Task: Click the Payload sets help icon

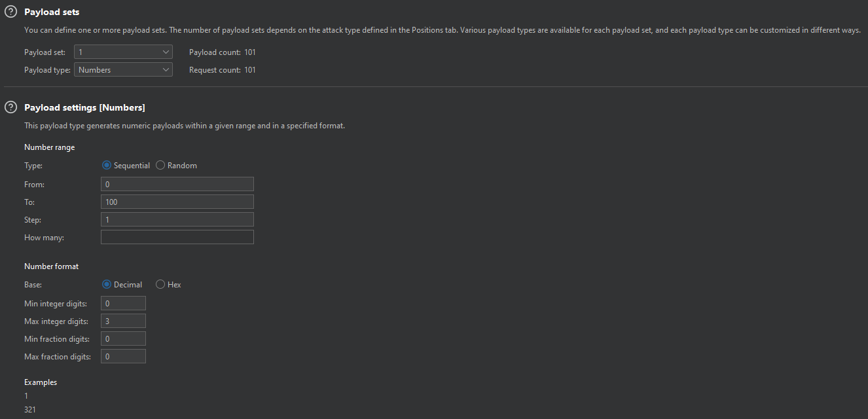Action: pos(10,12)
